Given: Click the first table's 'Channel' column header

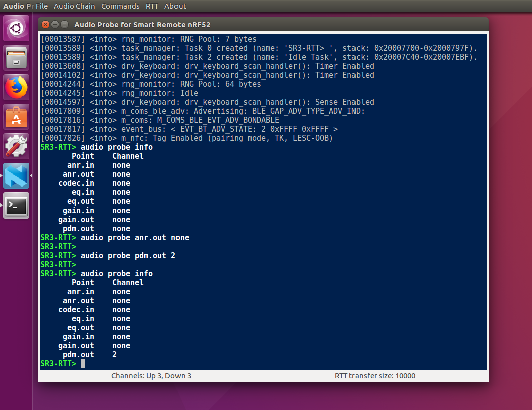Looking at the screenshot, I should (128, 156).
